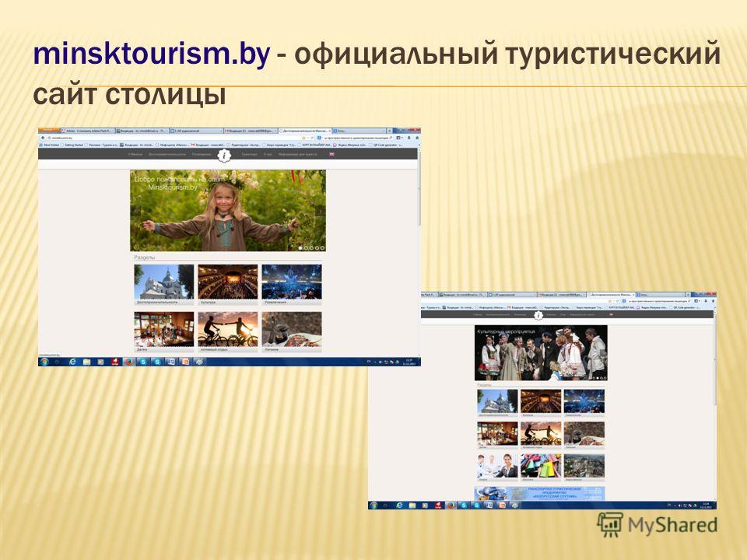747x560 pixels.
Task: Open the Размещение site menu in the girl-banner screenshot
Action: click(202, 154)
